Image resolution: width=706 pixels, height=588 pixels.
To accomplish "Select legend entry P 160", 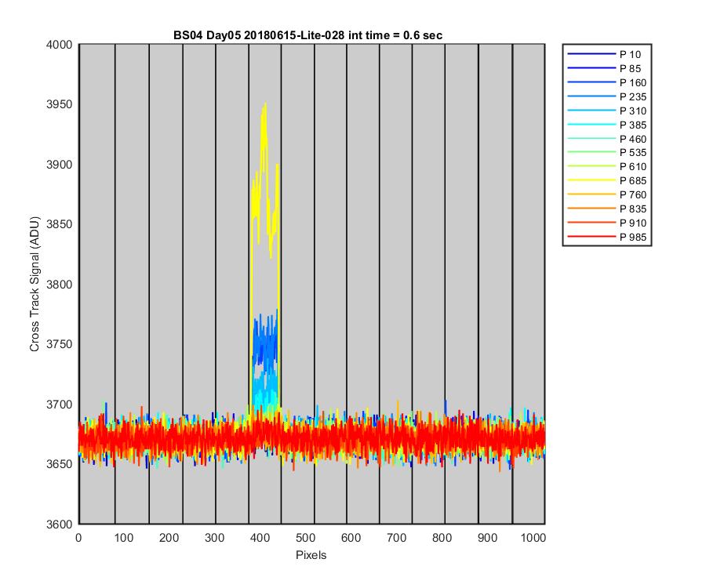I will (x=606, y=83).
